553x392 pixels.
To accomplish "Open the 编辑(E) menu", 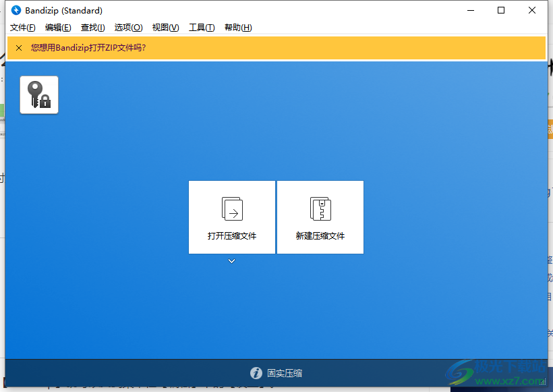I will click(58, 28).
